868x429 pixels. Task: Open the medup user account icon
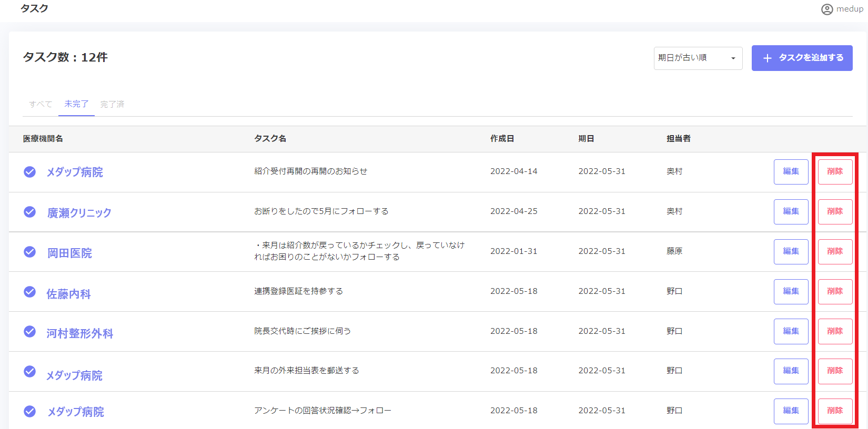[x=827, y=9]
